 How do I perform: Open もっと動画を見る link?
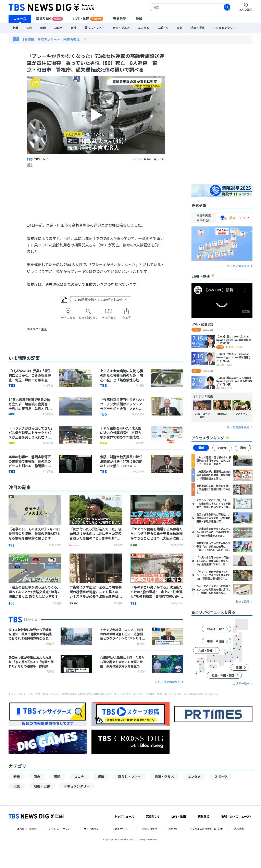pyautogui.click(x=239, y=427)
